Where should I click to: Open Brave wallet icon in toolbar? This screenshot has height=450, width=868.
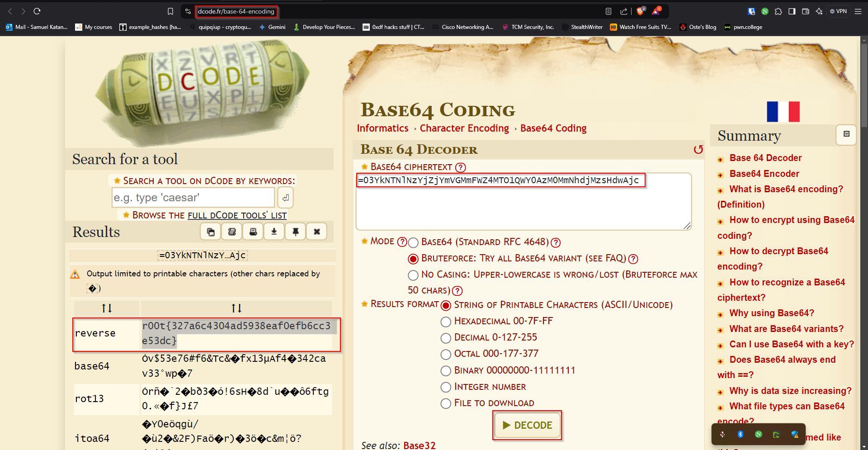805,11
